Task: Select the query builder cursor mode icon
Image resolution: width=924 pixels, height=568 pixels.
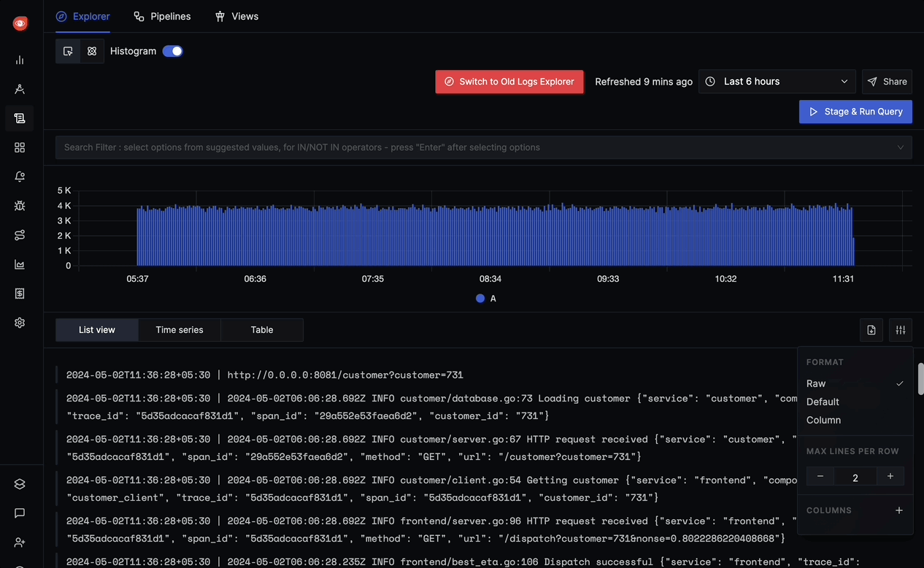Action: tap(68, 51)
